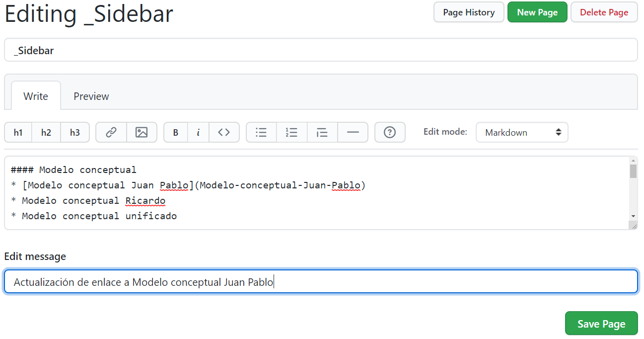This screenshot has width=644, height=339.
Task: Open Page History
Action: pyautogui.click(x=468, y=12)
